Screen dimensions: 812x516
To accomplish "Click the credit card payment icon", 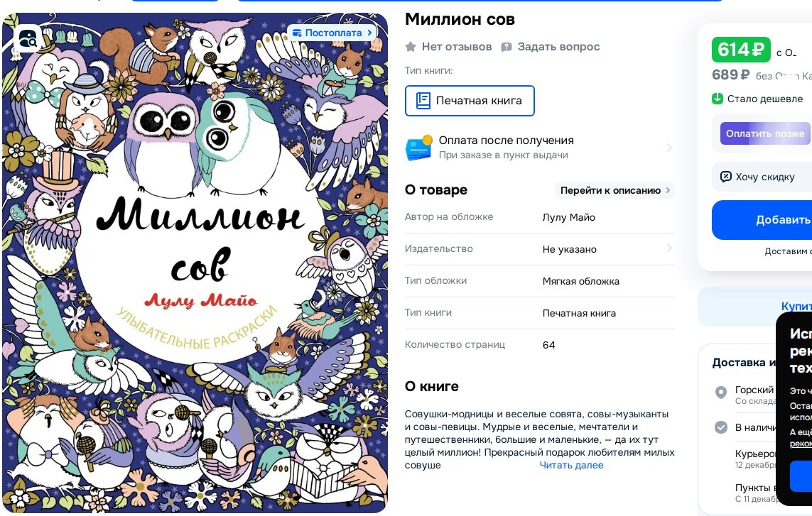I will (x=418, y=148).
